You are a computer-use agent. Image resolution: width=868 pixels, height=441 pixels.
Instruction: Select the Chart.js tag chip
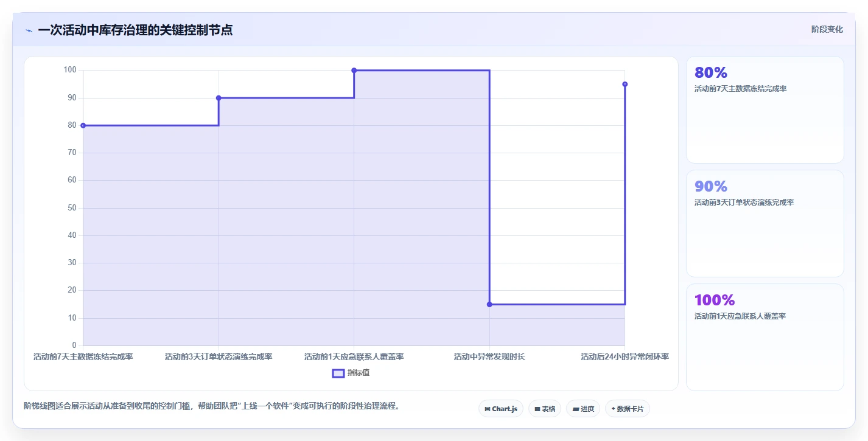pyautogui.click(x=500, y=409)
